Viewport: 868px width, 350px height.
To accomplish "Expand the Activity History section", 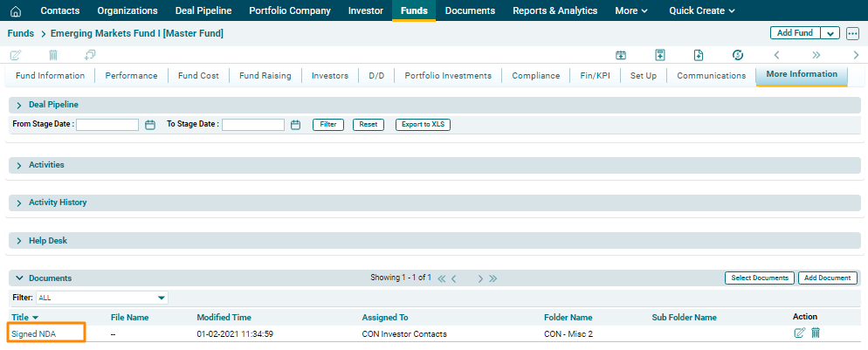I will 19,202.
